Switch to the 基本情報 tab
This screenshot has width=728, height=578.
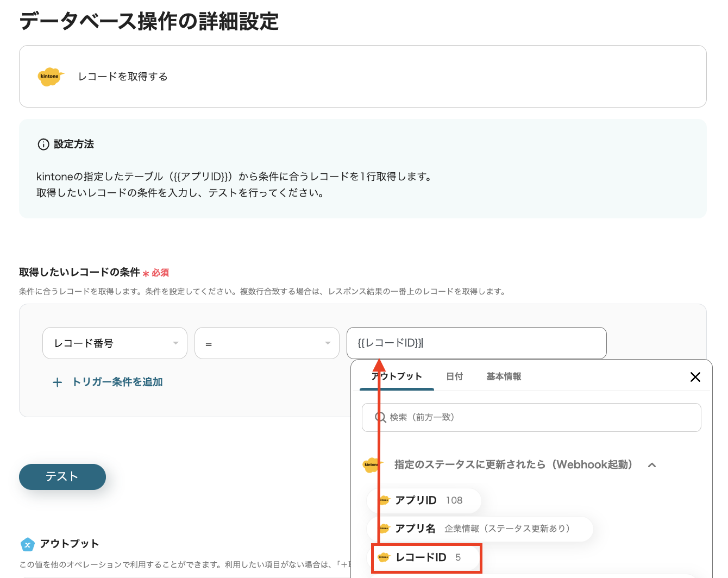coord(504,376)
